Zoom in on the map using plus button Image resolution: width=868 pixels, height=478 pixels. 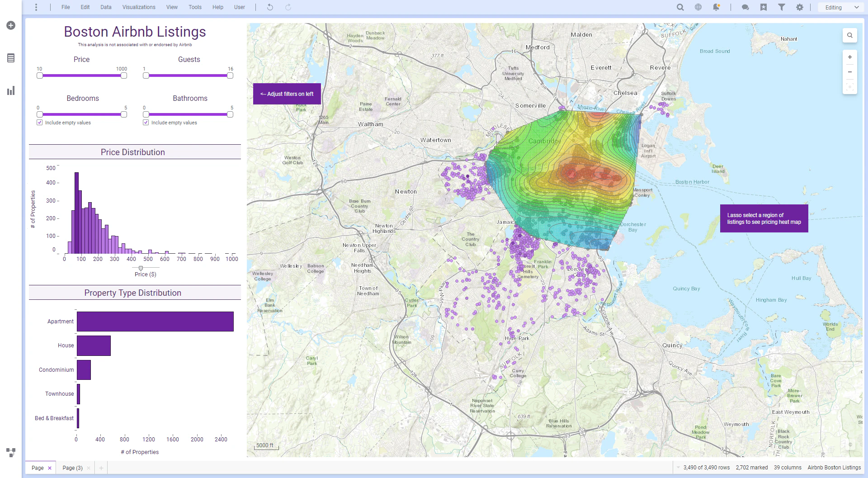coord(850,57)
